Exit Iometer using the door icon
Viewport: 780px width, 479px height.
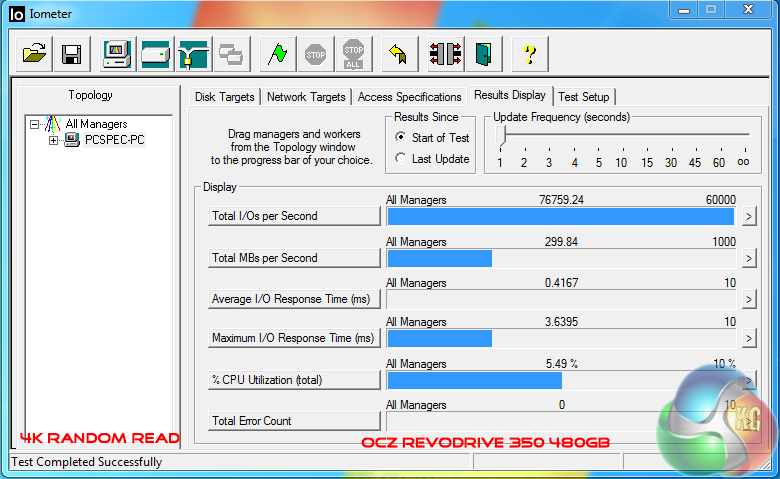tap(484, 53)
